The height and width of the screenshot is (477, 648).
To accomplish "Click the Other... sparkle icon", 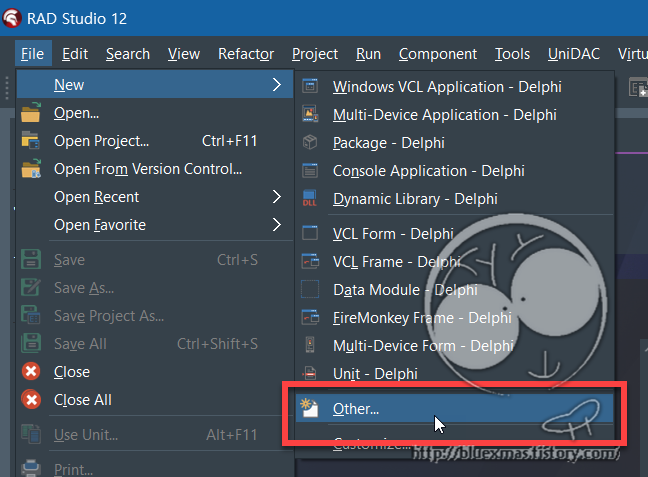I will [309, 408].
